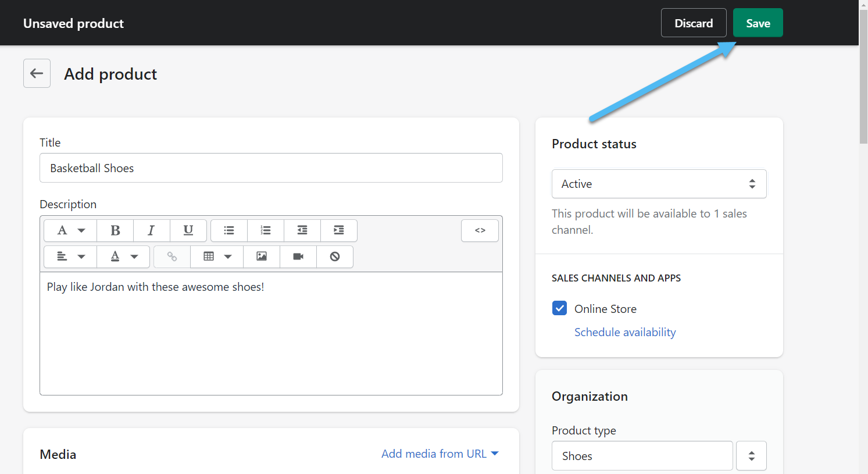Open the Schedule availability link

625,332
